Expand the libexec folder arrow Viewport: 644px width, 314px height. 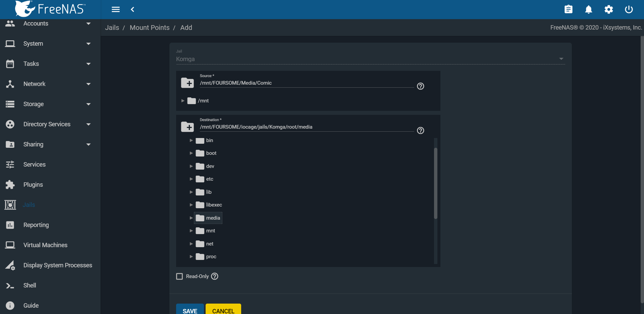(x=191, y=205)
